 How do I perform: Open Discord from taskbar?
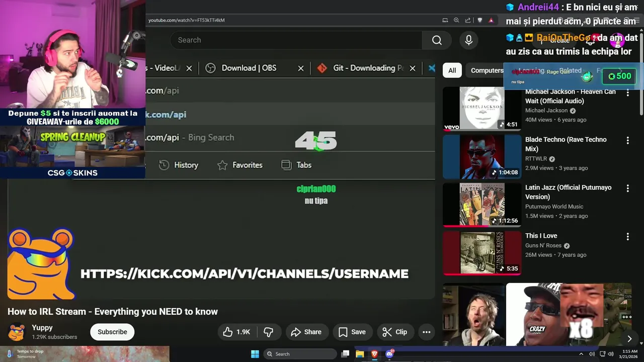coord(389,354)
